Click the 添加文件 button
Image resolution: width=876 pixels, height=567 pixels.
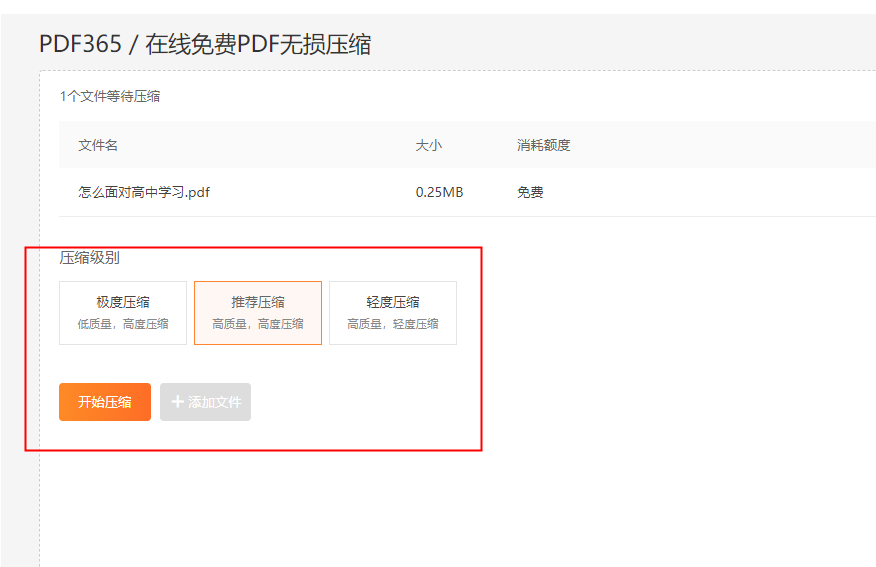tap(206, 402)
